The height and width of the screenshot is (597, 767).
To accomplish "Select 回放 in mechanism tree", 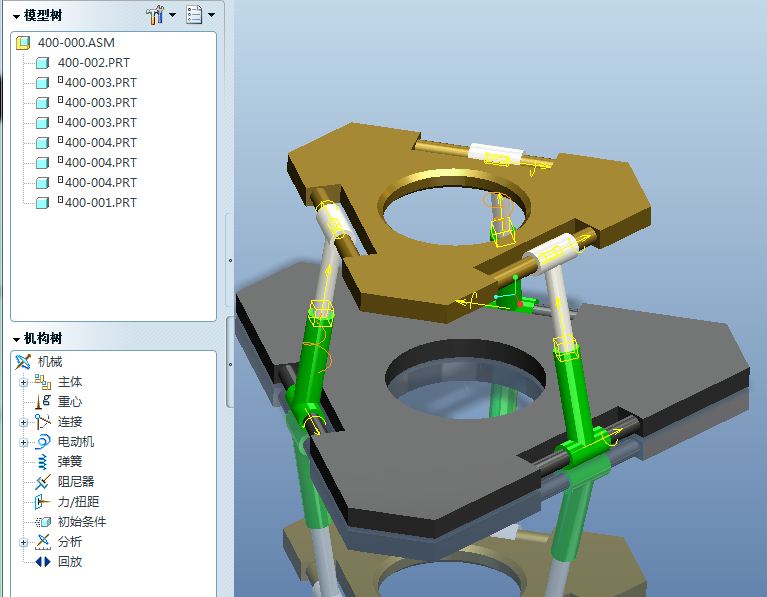I will pyautogui.click(x=70, y=562).
